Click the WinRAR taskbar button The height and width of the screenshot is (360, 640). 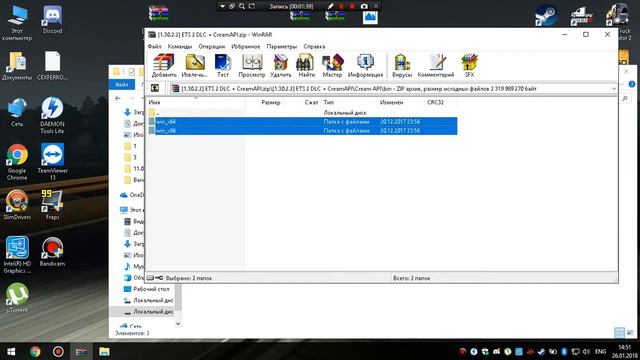81,351
